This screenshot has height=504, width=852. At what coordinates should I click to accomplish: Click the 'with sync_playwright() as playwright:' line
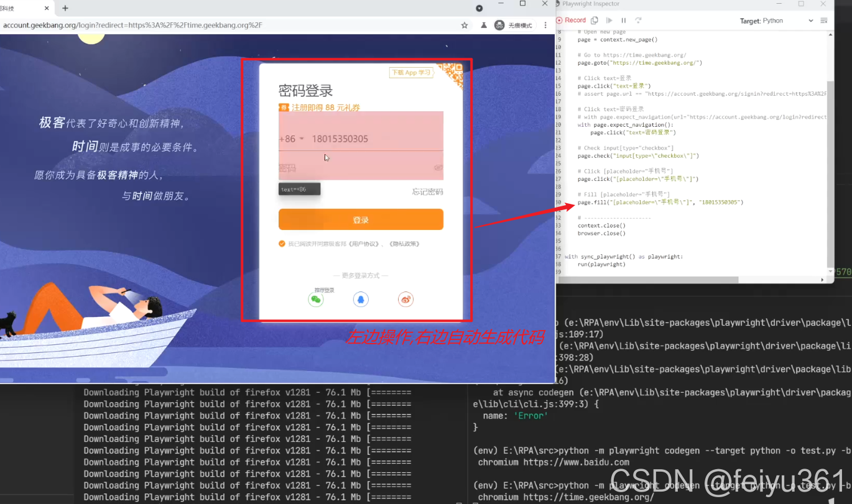point(624,256)
